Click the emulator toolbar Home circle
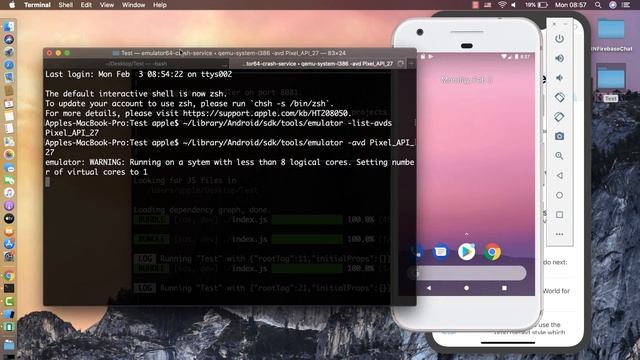Image resolution: width=640 pixels, height=360 pixels. tap(559, 195)
